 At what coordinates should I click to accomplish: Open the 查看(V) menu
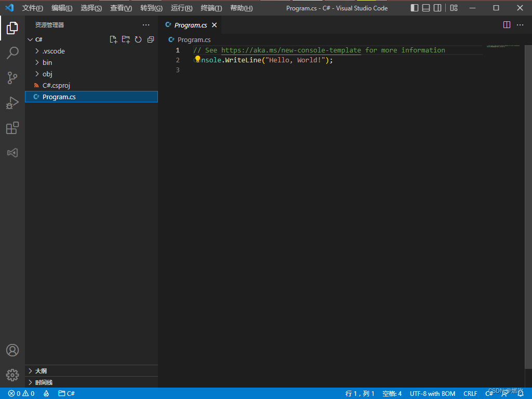pyautogui.click(x=121, y=8)
